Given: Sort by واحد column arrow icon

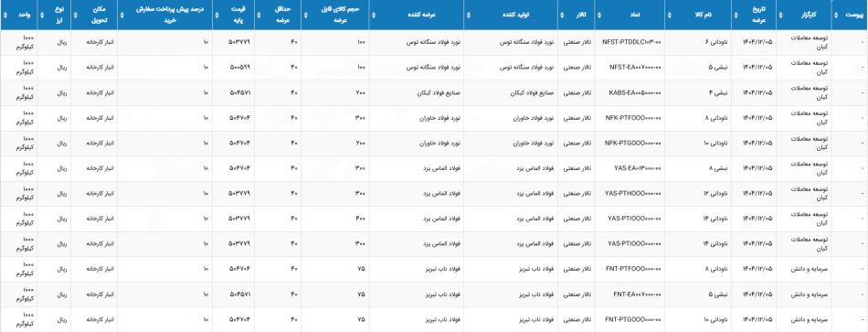Looking at the screenshot, I should tap(5, 15).
